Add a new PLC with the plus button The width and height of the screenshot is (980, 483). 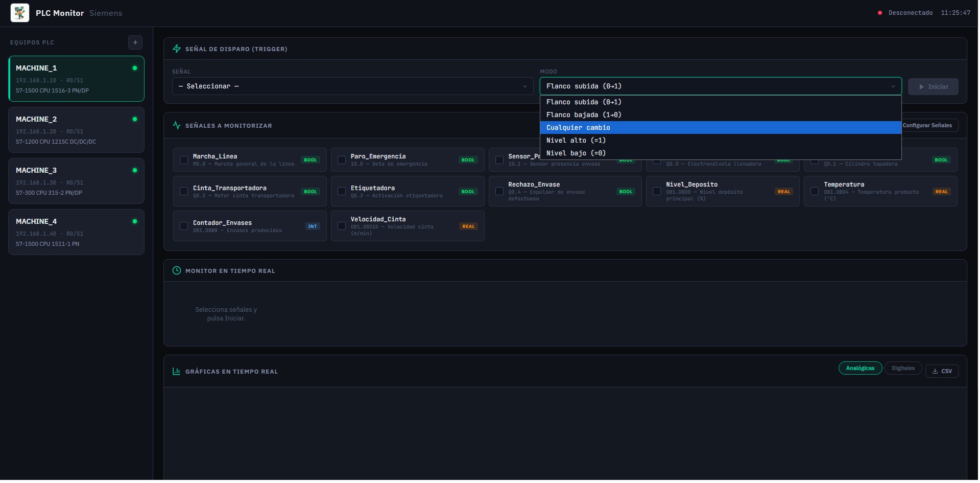coord(135,42)
